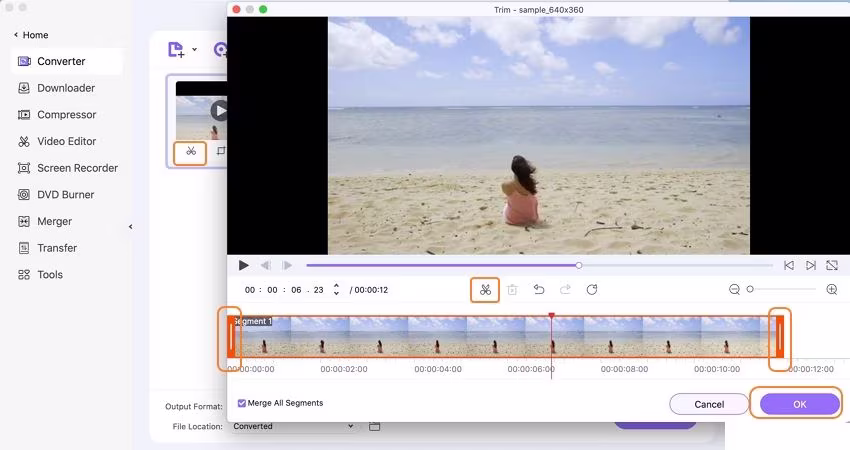Redo the trim action
The width and height of the screenshot is (850, 450).
tap(565, 290)
